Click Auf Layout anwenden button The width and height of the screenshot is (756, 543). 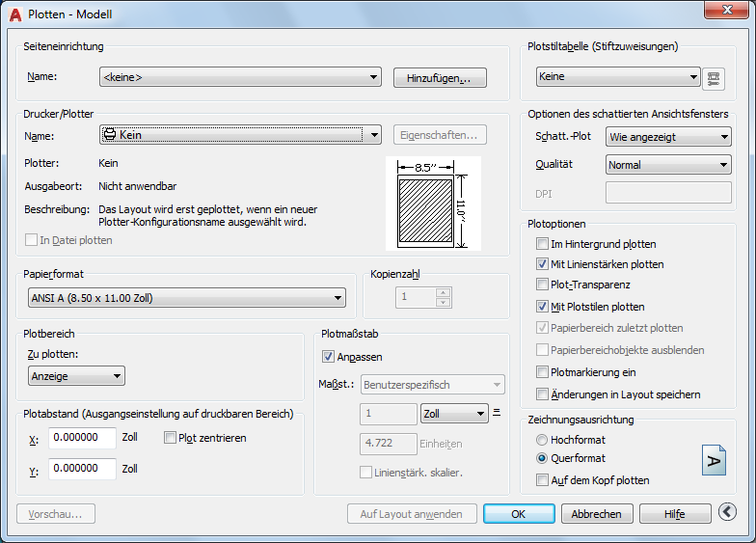(412, 514)
